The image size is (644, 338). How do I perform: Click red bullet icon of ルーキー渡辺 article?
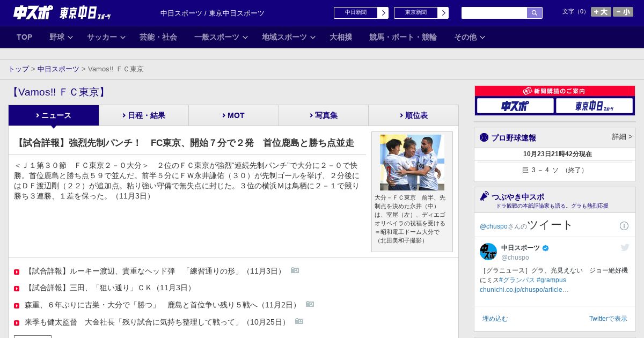click(x=17, y=272)
